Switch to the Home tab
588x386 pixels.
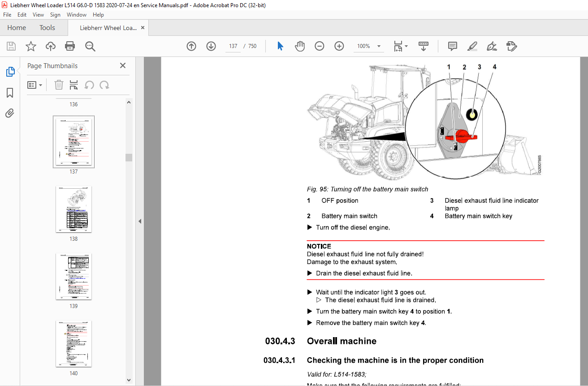click(17, 27)
